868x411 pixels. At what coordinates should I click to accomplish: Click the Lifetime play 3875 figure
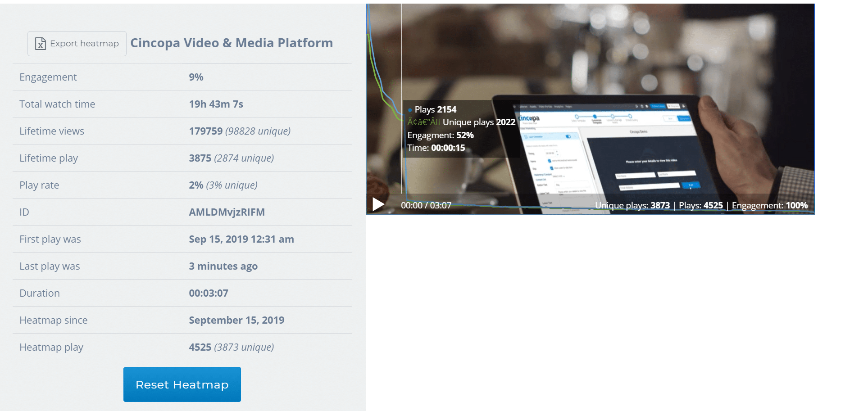click(x=200, y=158)
